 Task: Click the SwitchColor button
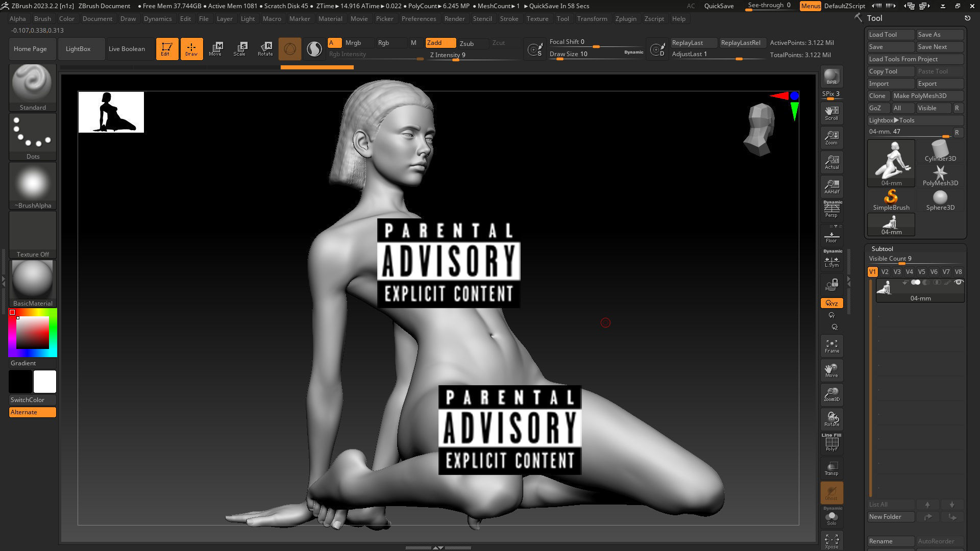(x=33, y=400)
